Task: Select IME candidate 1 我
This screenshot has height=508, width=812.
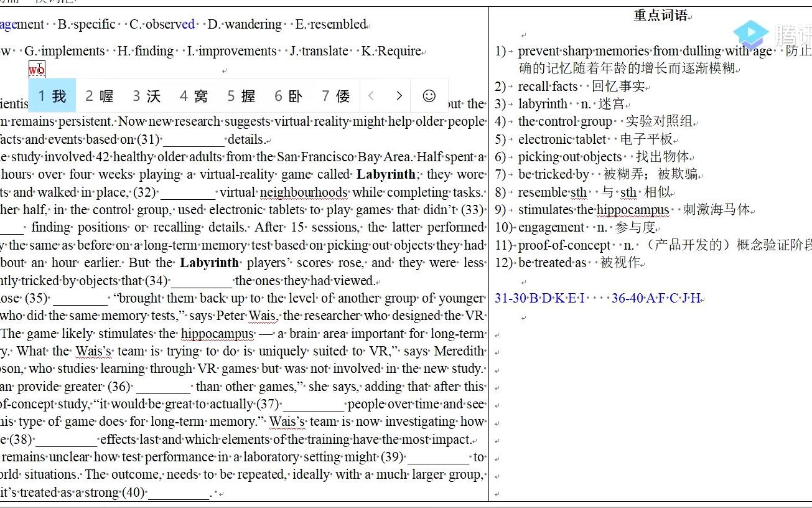Action: 52,96
